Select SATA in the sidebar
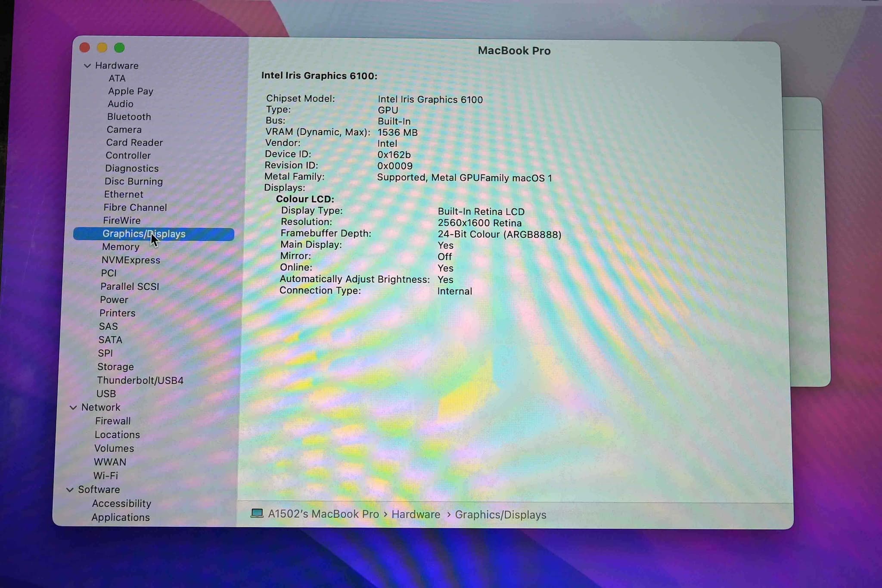The image size is (882, 588). (x=110, y=340)
